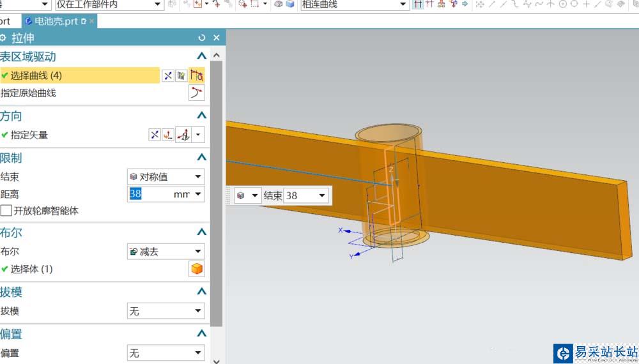Viewport: 639px width, 364px height.
Task: Click the select point plus icon in toolbar
Action: (x=197, y=4)
